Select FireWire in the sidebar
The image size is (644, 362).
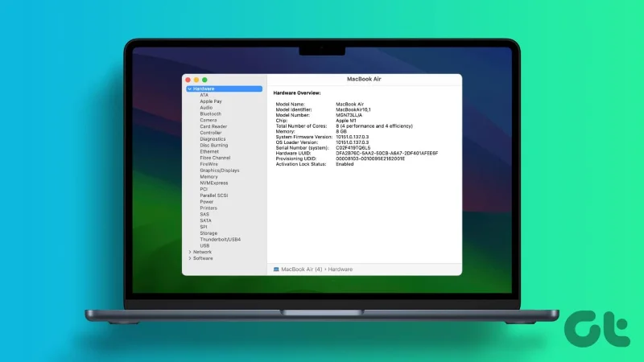pos(208,164)
